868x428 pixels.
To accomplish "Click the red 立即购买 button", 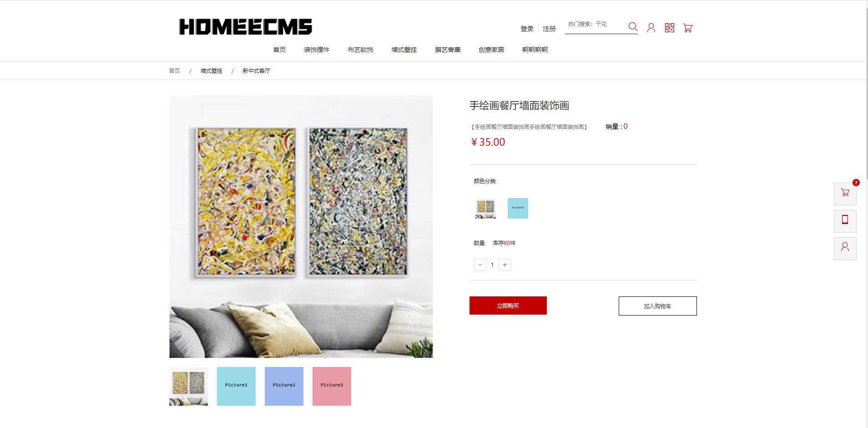I will pyautogui.click(x=508, y=306).
